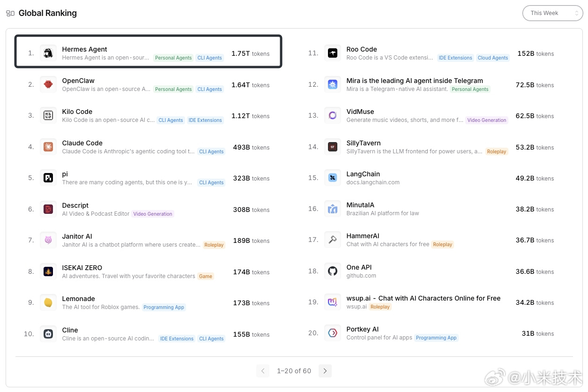Screen dimensions: 588x392
Task: Click the Lemonade lemon icon
Action: (48, 302)
